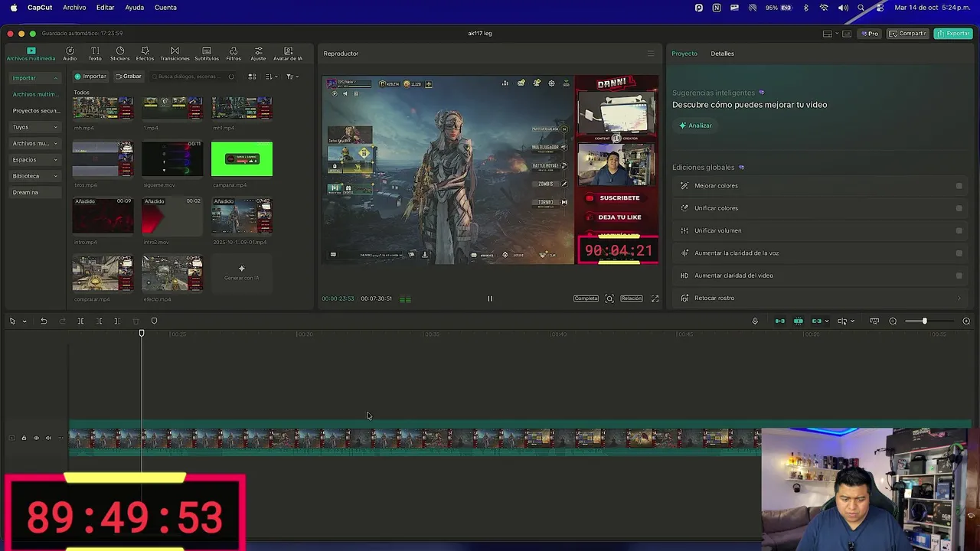Image resolution: width=980 pixels, height=551 pixels.
Task: Open the Stickers panel
Action: pyautogui.click(x=120, y=54)
